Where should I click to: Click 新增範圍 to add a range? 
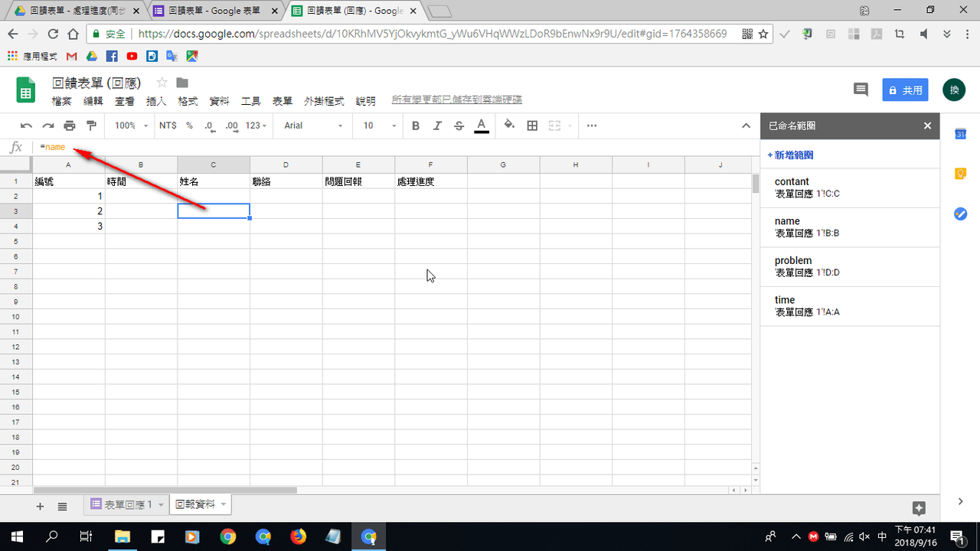click(790, 155)
